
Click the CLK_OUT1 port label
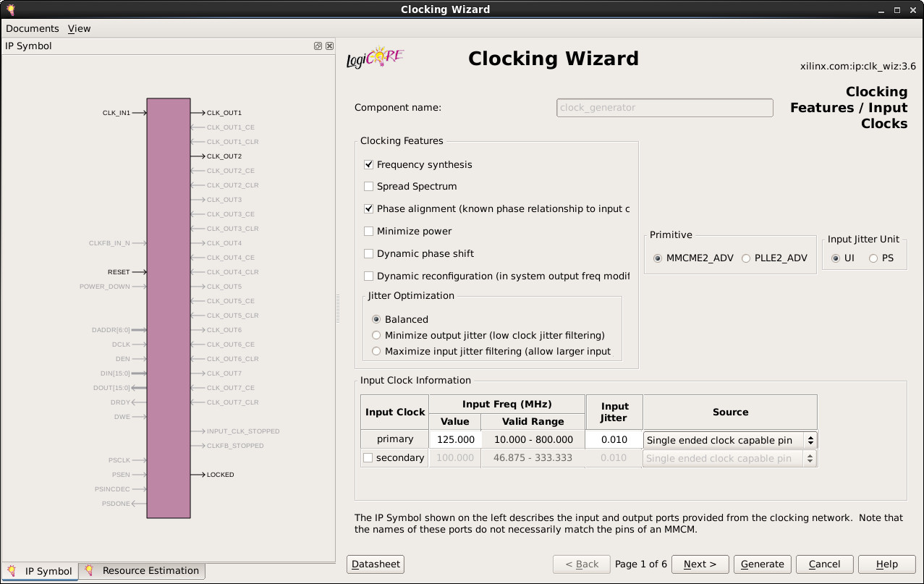[x=224, y=113]
